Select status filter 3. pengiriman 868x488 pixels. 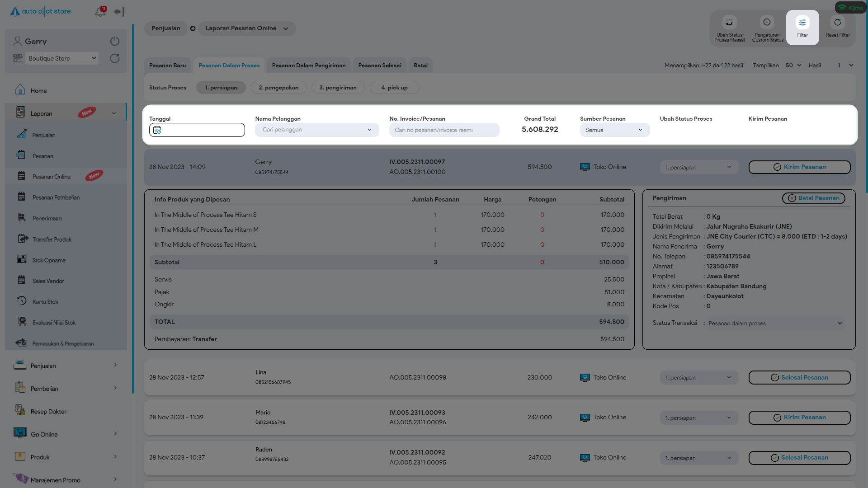(338, 88)
